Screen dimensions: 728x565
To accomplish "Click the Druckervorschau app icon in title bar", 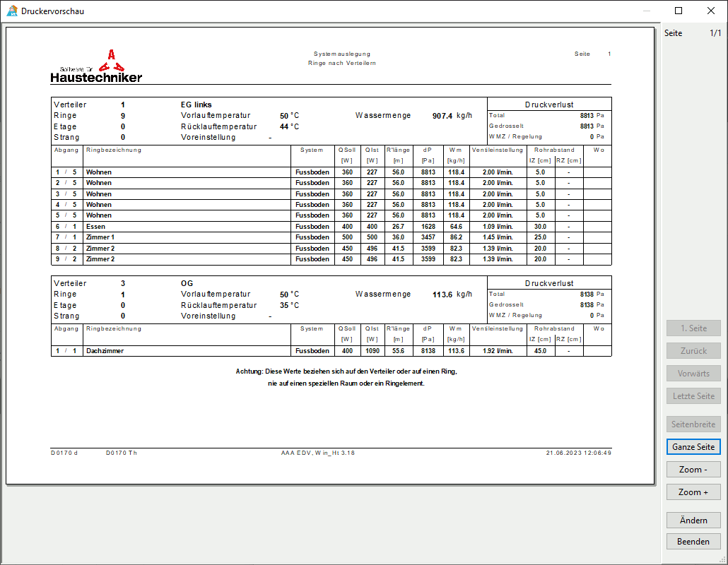I will pos(12,11).
